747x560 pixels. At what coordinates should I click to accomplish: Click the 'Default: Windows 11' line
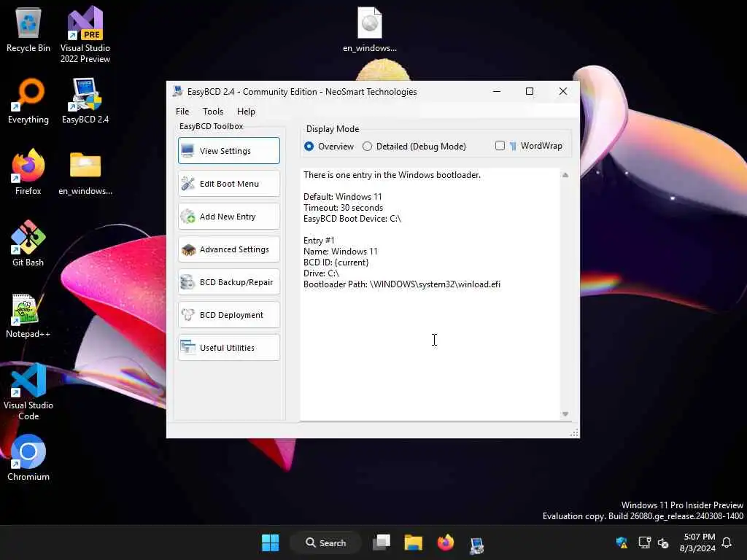tap(343, 197)
